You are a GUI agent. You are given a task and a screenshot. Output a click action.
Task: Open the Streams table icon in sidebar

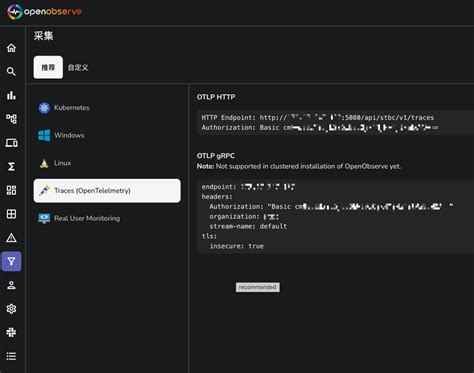(11, 214)
